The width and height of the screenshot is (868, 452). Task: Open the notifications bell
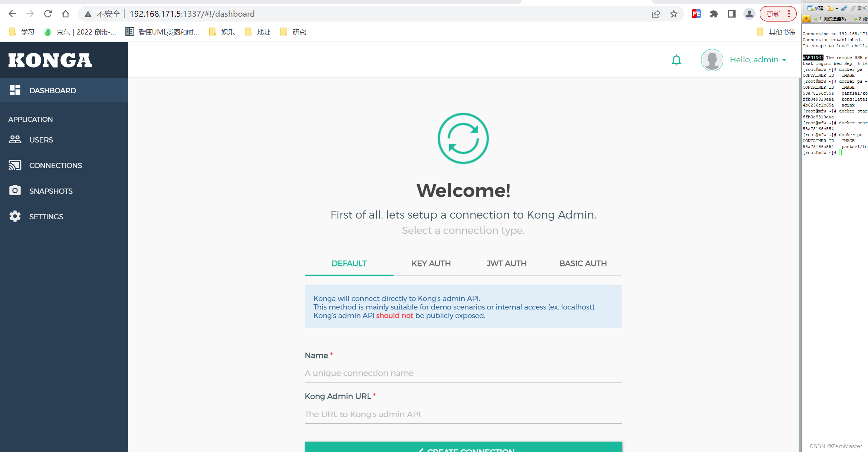pyautogui.click(x=677, y=60)
